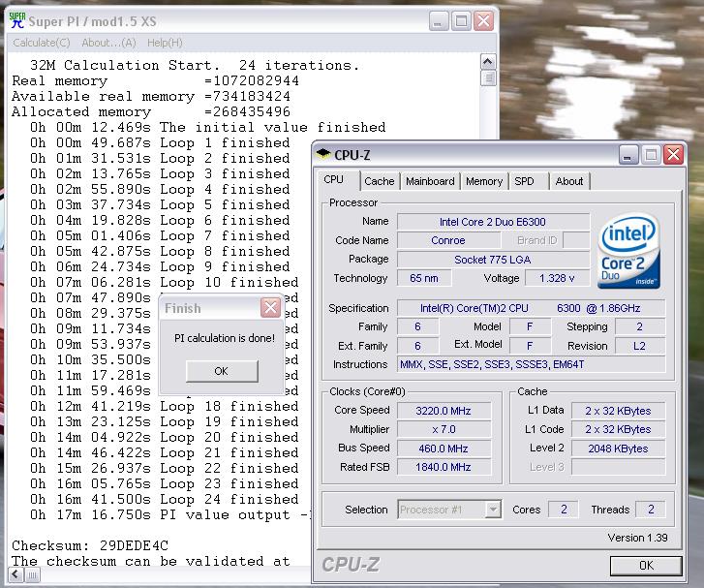Image resolution: width=704 pixels, height=588 pixels.
Task: Close the CPU-Z window
Action: (674, 155)
